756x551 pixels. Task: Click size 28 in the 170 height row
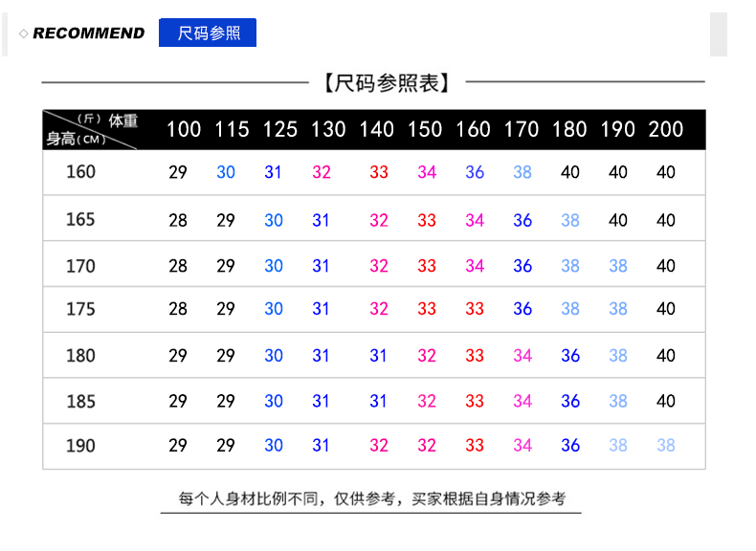tap(177, 266)
